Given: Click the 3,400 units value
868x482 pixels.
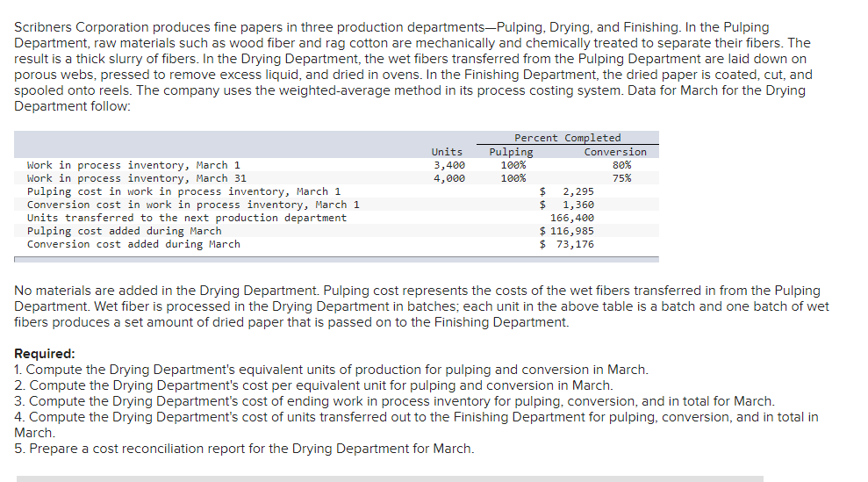Looking at the screenshot, I should pos(449,165).
